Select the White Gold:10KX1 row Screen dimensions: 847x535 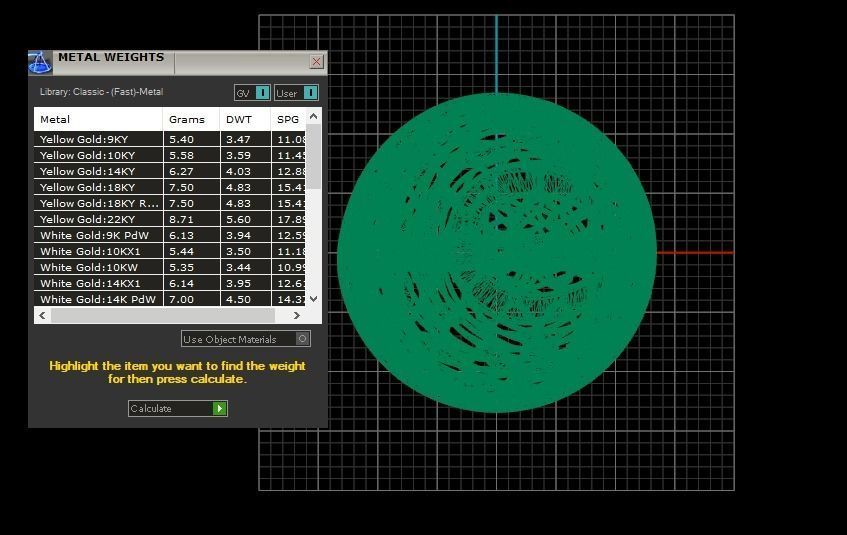[170, 251]
